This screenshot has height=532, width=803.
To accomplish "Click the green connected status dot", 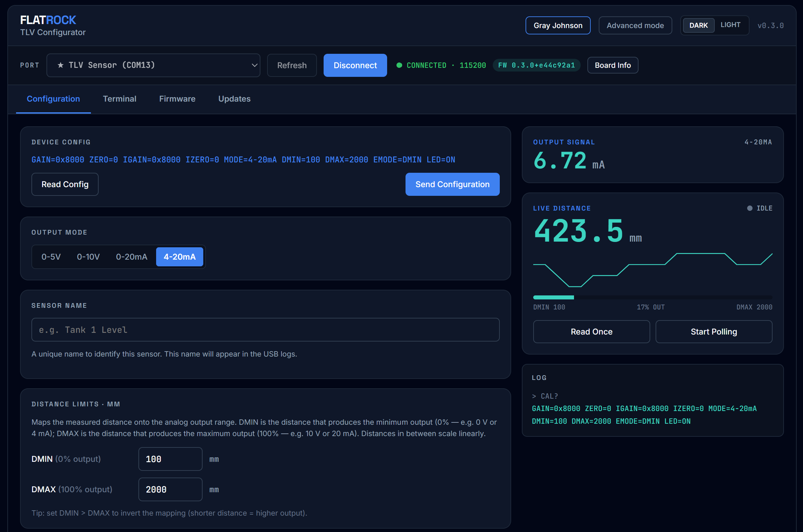I will (x=399, y=65).
